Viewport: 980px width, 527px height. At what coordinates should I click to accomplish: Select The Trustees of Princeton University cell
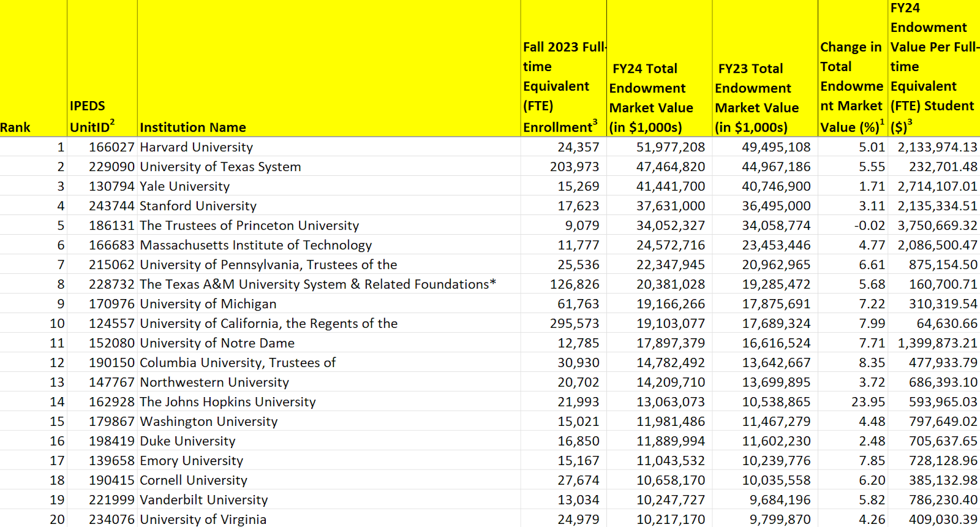(x=329, y=225)
